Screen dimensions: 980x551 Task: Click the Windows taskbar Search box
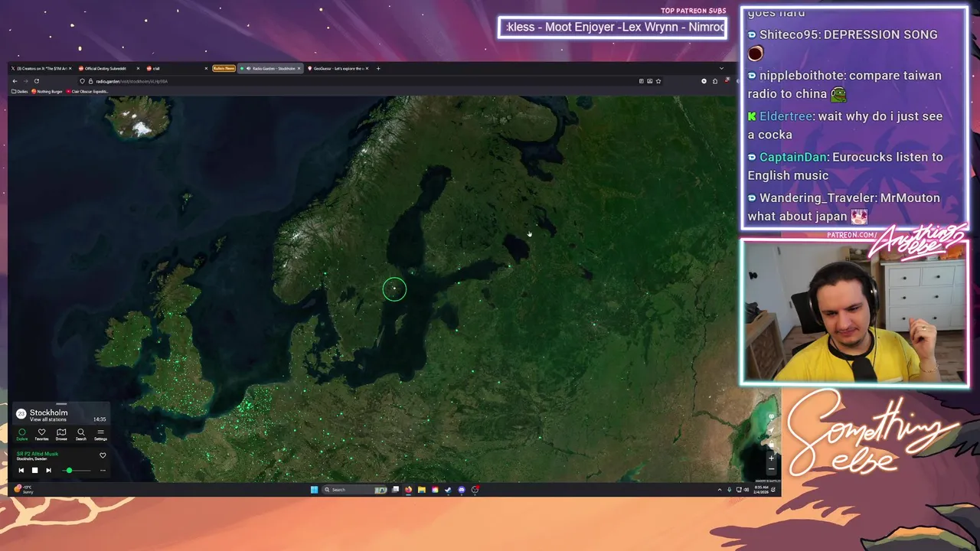pos(354,490)
